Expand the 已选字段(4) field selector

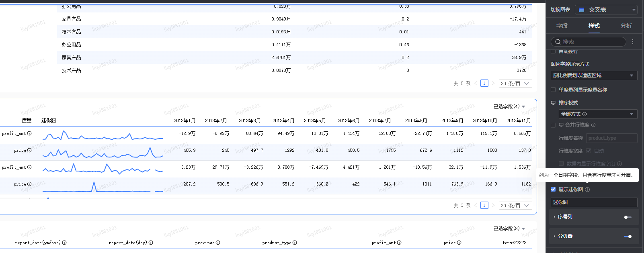click(x=509, y=106)
